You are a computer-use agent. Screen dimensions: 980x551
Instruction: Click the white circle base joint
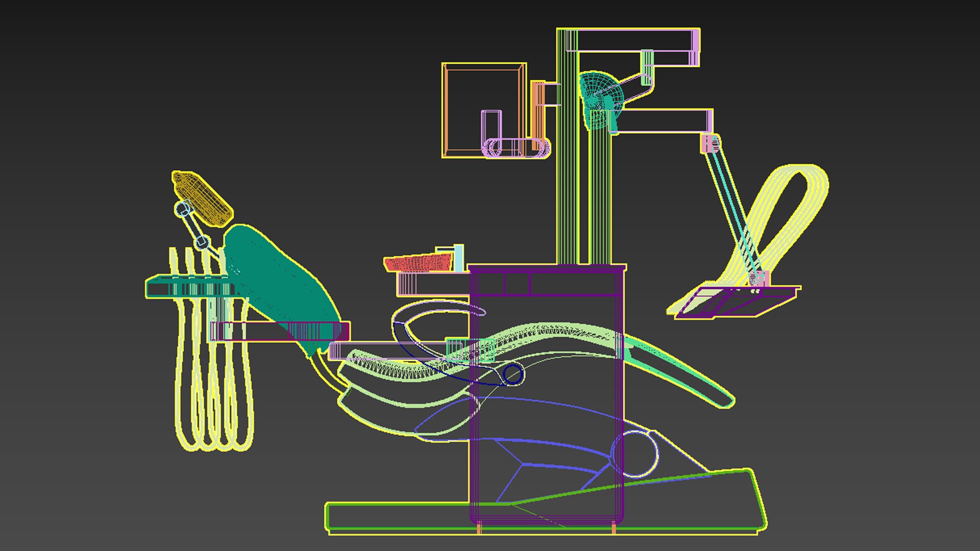pos(634,454)
